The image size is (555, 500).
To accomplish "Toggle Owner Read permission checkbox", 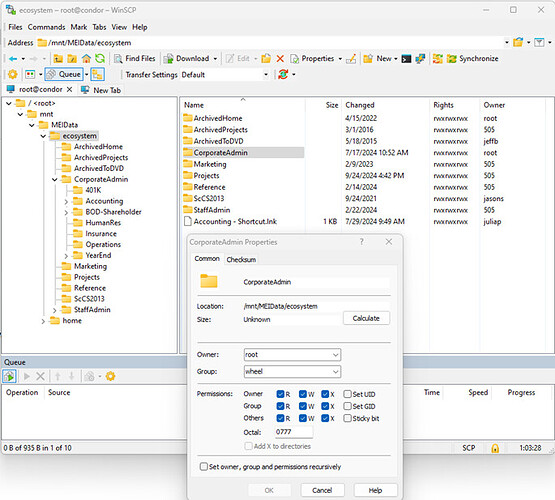I will point(280,394).
